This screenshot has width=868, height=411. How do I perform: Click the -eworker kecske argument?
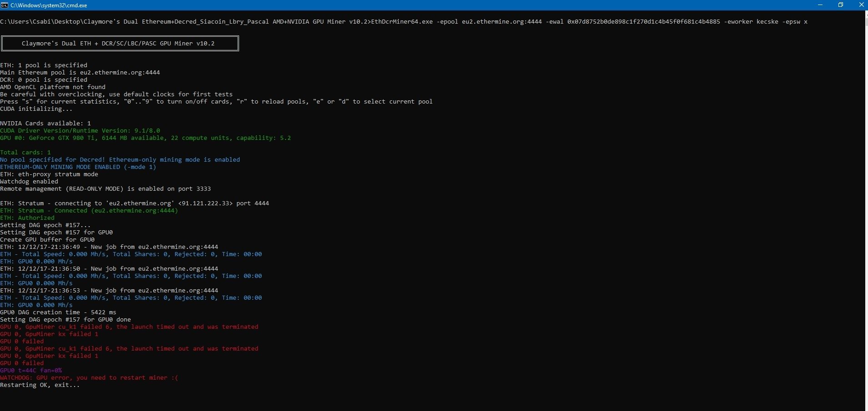coord(751,22)
